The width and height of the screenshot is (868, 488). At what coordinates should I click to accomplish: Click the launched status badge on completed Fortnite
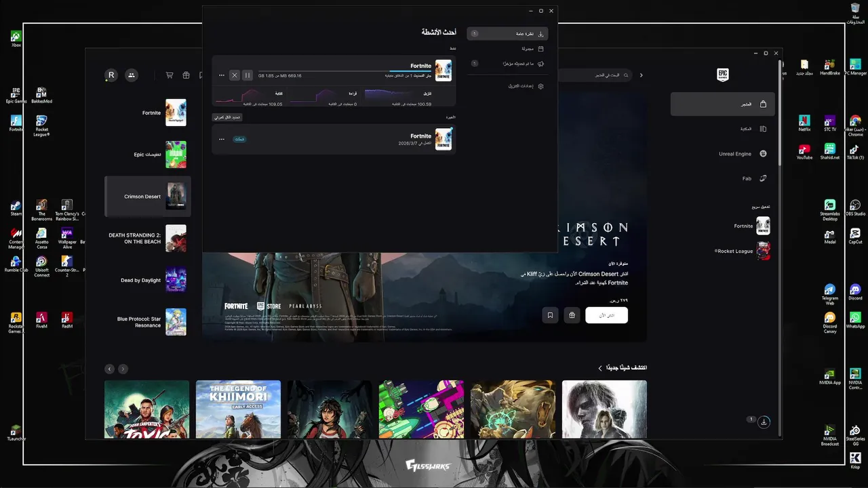click(x=239, y=139)
